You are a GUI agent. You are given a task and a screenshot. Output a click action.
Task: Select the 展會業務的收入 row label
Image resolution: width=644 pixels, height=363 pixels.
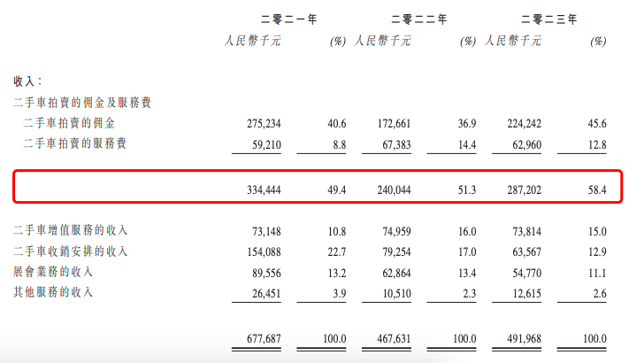tap(53, 272)
